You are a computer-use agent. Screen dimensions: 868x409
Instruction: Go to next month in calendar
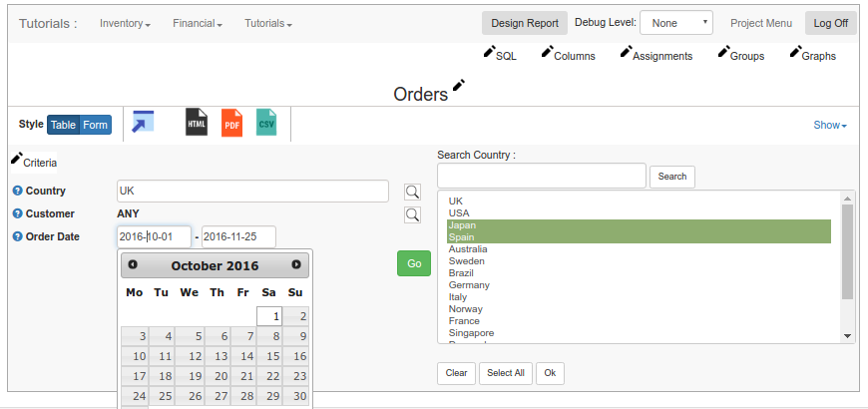pyautogui.click(x=296, y=265)
